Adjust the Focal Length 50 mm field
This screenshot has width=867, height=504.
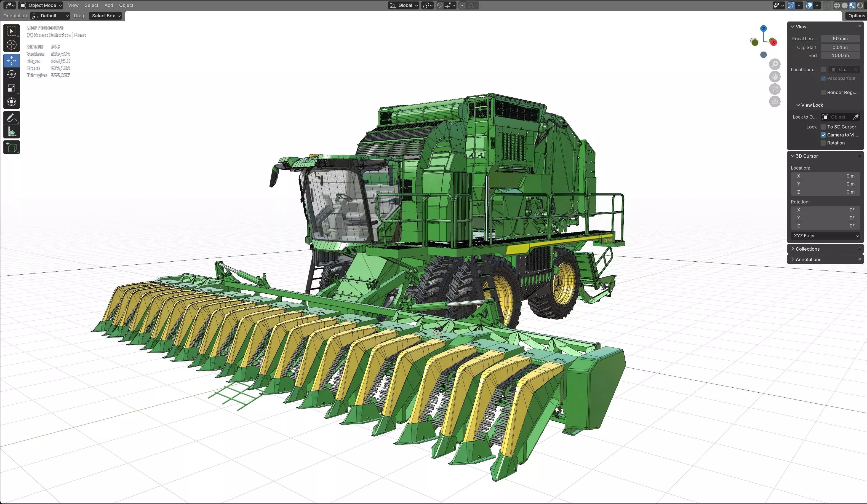(x=840, y=39)
